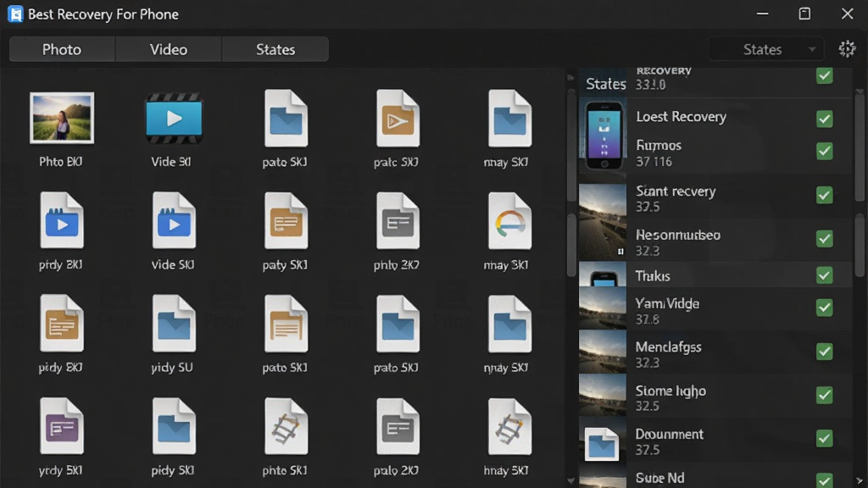
Task: Select the clapperboard video icon
Action: click(174, 119)
